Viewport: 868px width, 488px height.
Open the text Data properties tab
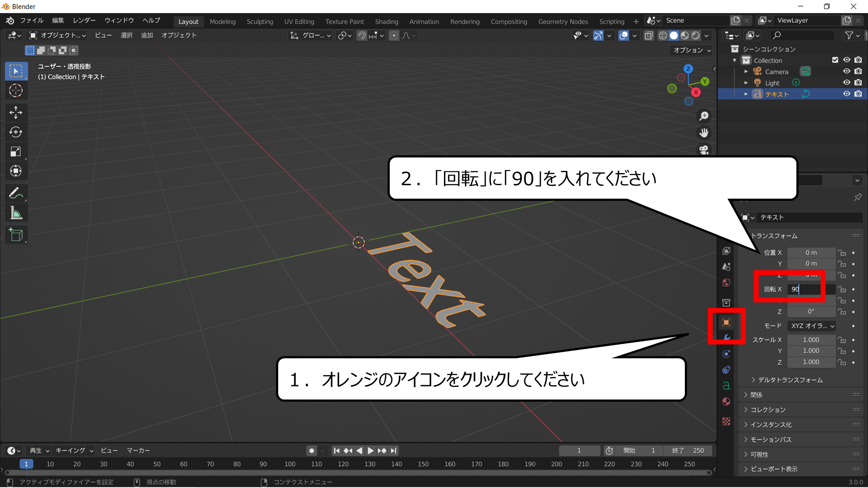726,386
